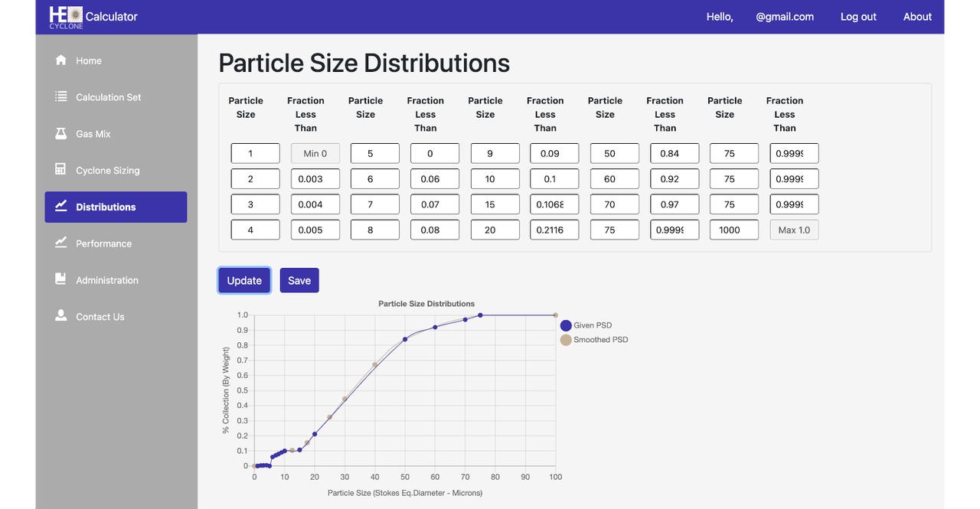This screenshot has height=509, width=980.
Task: Select the Distributions chart icon
Action: tap(60, 205)
